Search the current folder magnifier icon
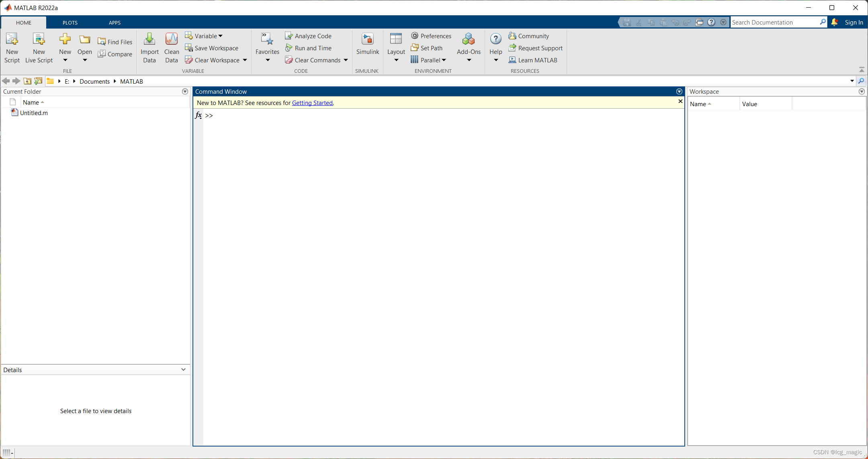Image resolution: width=868 pixels, height=459 pixels. 861,81
